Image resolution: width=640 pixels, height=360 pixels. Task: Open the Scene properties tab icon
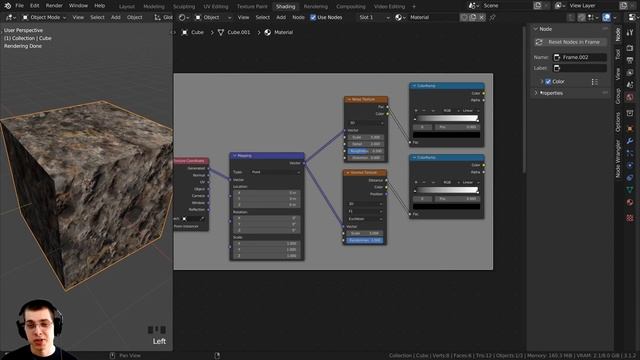pyautogui.click(x=630, y=85)
